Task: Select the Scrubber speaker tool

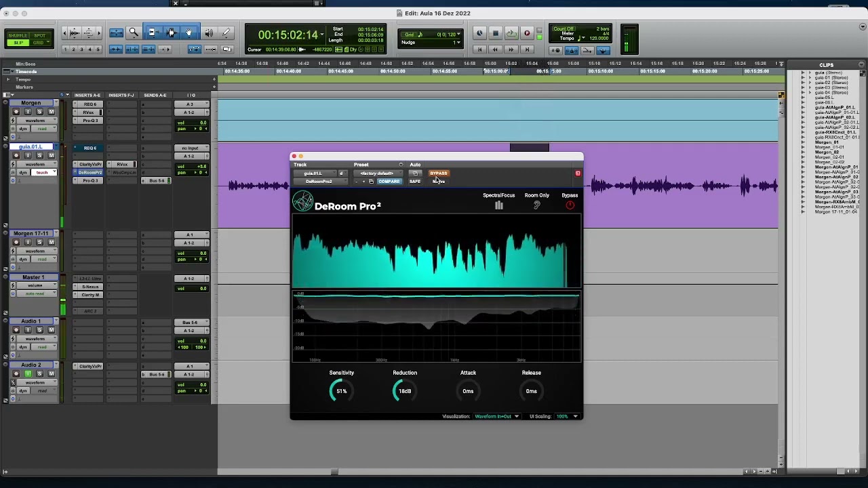Action: [x=209, y=33]
